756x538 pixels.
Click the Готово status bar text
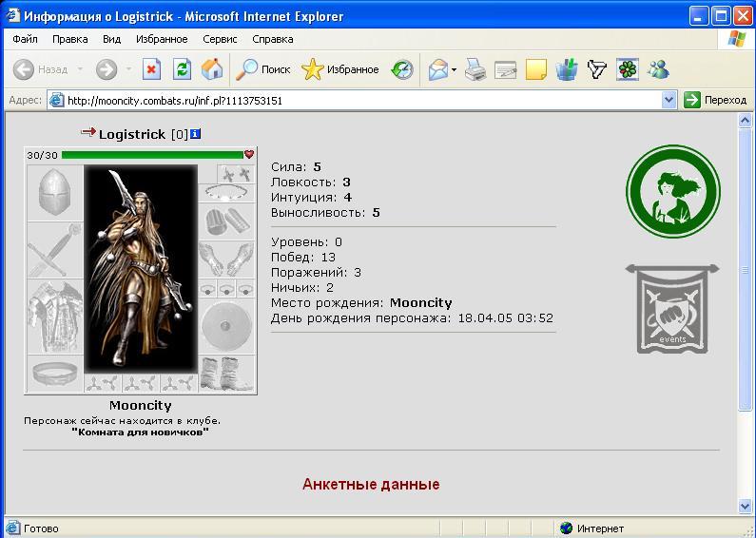pyautogui.click(x=41, y=528)
